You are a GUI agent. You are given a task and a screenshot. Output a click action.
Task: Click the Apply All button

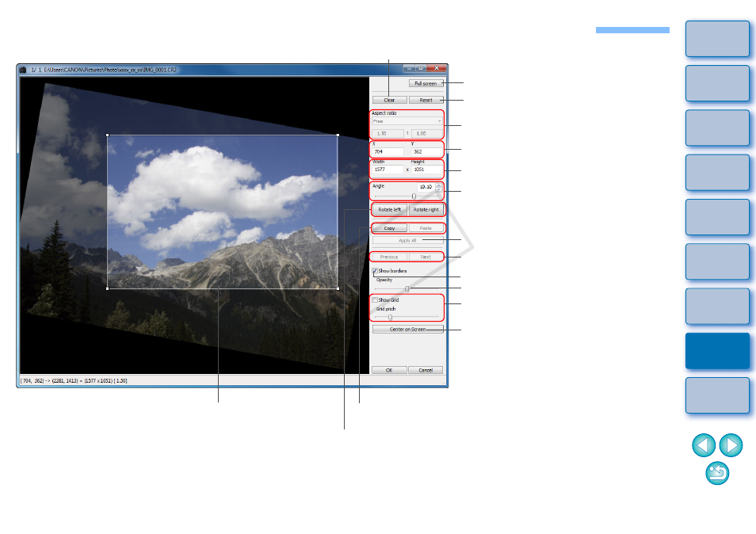point(407,240)
